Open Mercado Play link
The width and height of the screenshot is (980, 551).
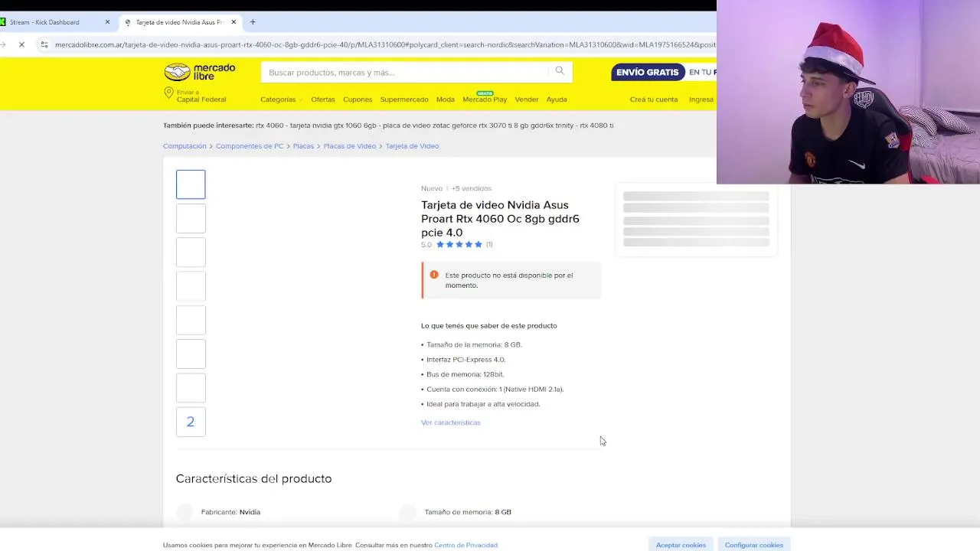(485, 99)
